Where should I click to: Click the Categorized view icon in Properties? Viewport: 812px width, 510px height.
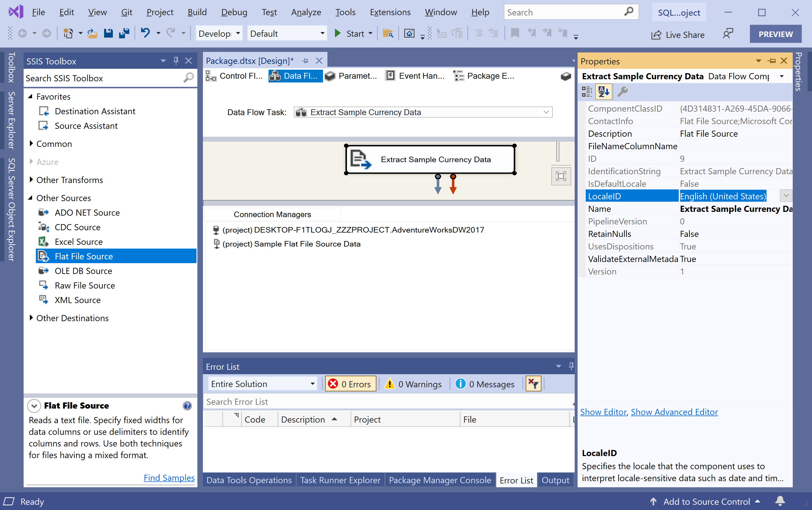point(587,91)
